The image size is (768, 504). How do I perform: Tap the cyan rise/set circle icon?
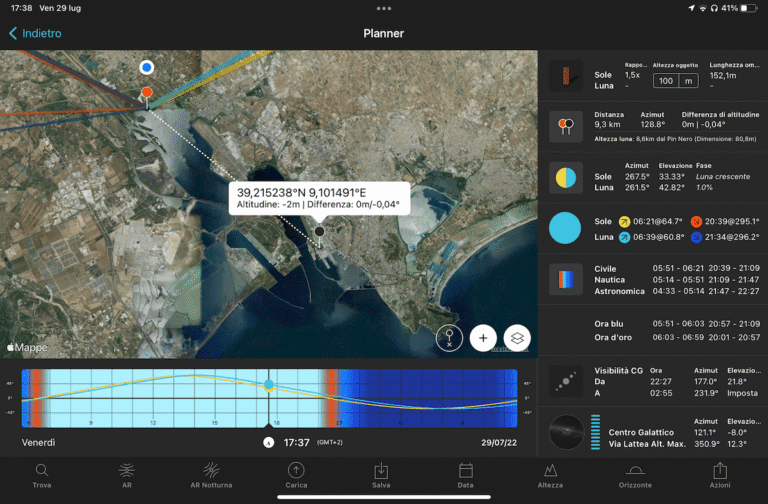pos(565,228)
